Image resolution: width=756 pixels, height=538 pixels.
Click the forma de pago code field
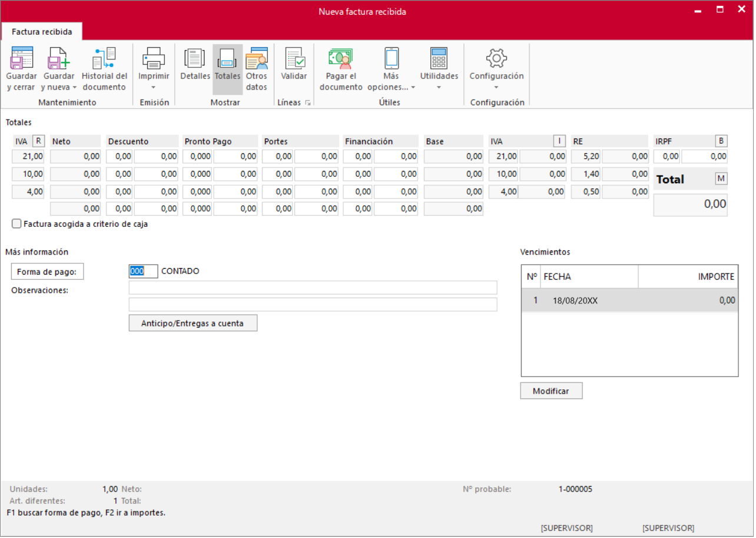[x=143, y=271]
